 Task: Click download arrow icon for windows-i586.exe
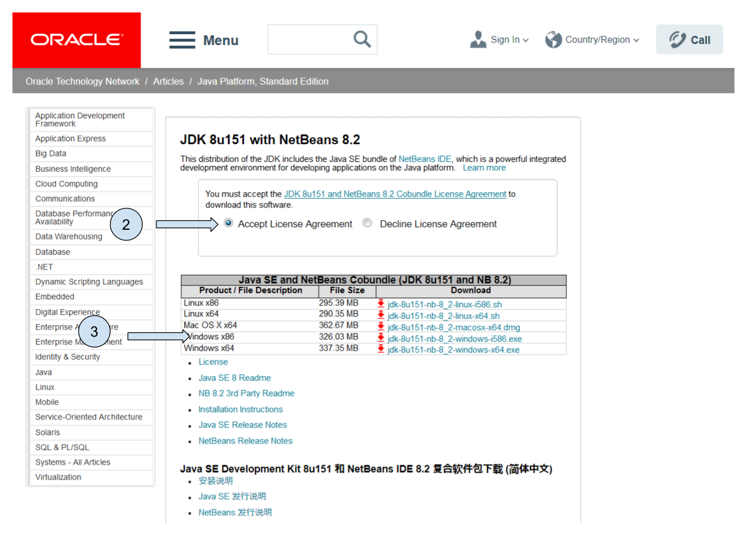(x=381, y=338)
